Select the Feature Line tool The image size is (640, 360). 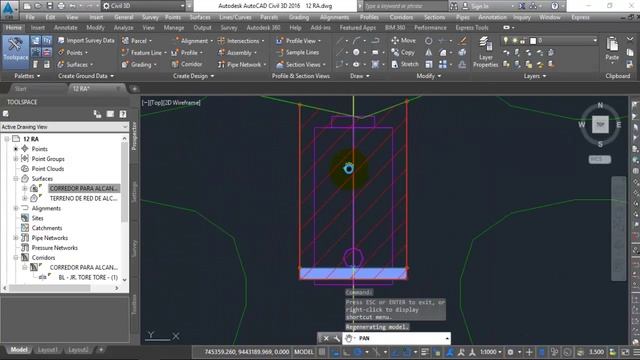pos(144,53)
